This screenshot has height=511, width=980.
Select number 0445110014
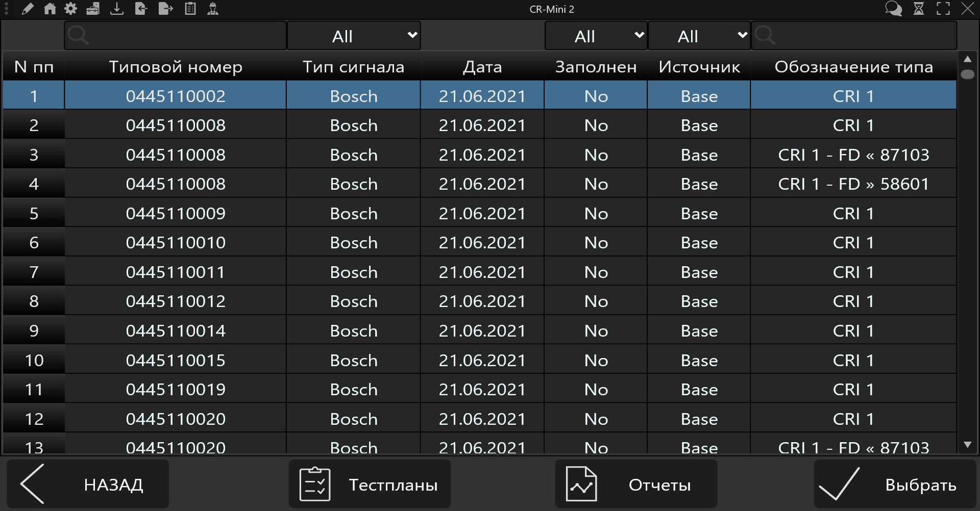click(175, 331)
